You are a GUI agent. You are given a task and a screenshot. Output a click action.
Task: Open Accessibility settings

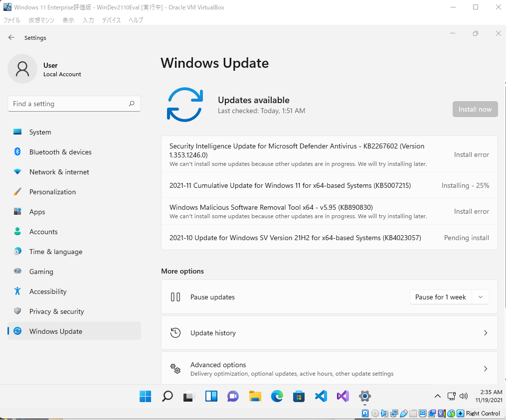(x=74, y=291)
